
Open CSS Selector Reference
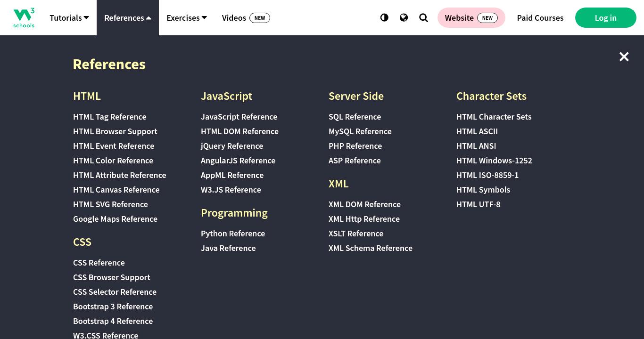115,292
